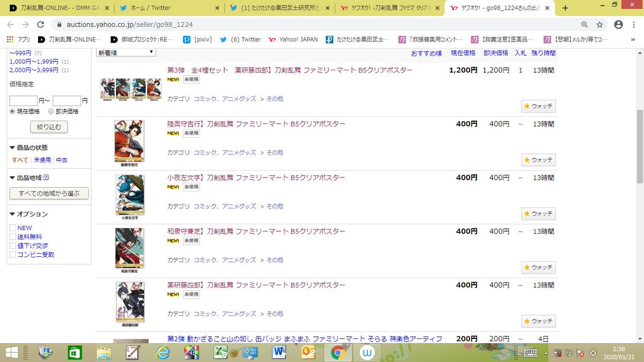
Task: Open the Yahoo! JAPAN bookmark
Action: 293,39
